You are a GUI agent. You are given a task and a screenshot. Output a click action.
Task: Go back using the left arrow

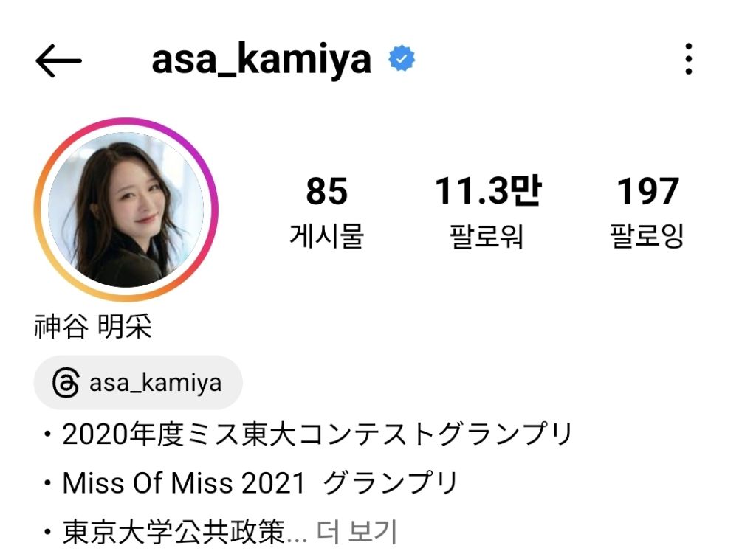tap(58, 60)
